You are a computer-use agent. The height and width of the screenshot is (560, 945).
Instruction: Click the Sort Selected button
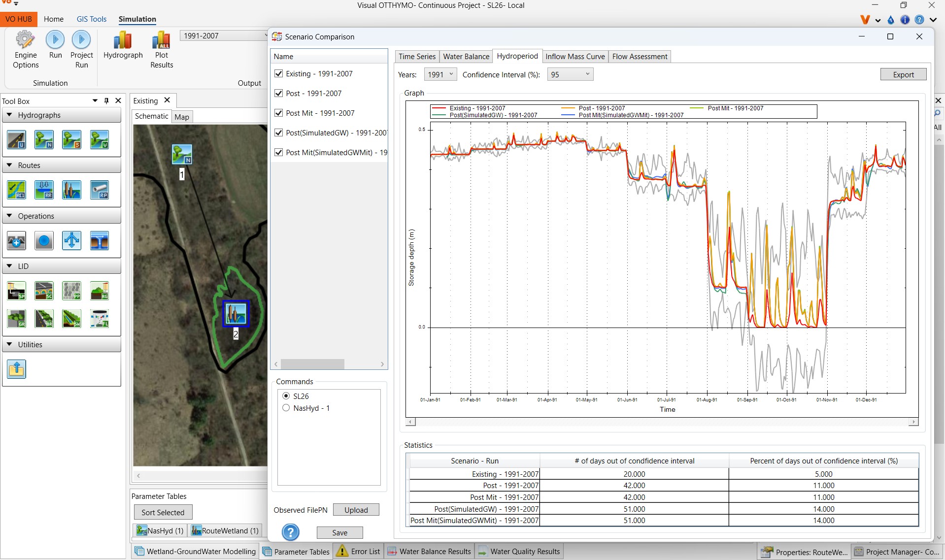click(163, 512)
